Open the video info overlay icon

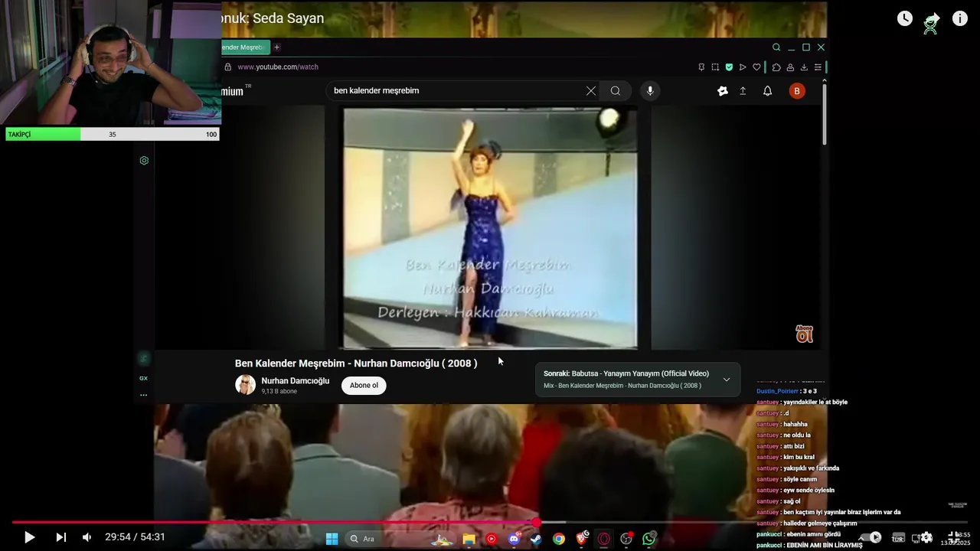(960, 18)
